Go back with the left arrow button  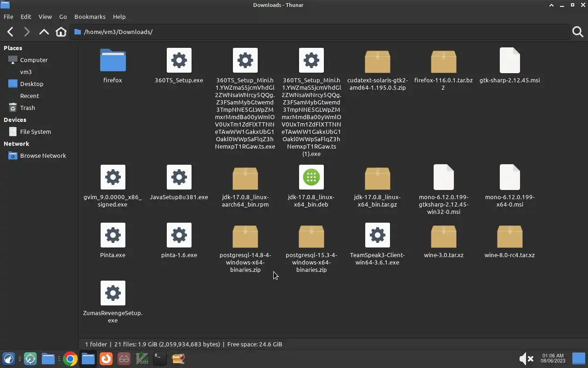click(x=10, y=32)
